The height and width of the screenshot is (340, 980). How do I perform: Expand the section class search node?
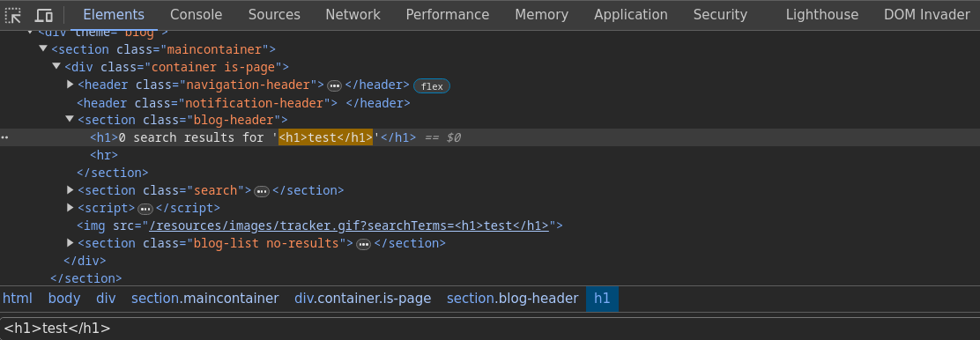click(70, 189)
